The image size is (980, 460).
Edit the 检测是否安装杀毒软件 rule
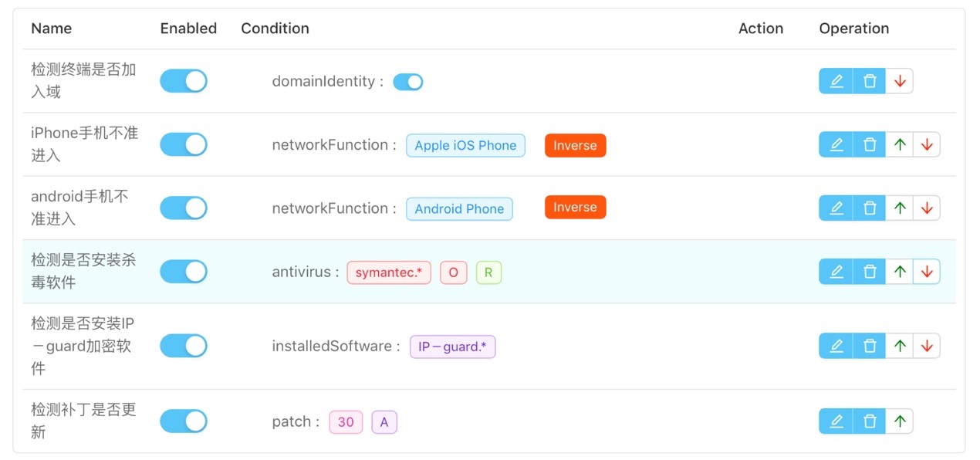(836, 272)
